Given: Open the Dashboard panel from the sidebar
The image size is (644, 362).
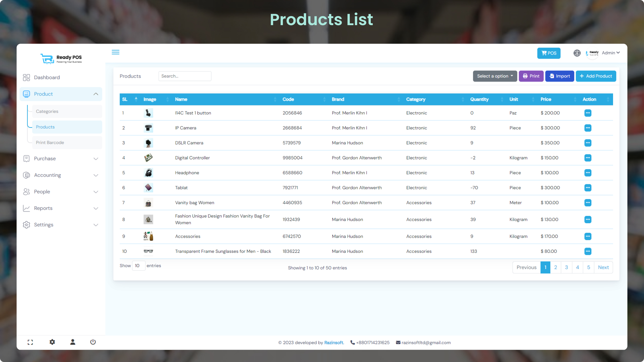Looking at the screenshot, I should pos(26,77).
